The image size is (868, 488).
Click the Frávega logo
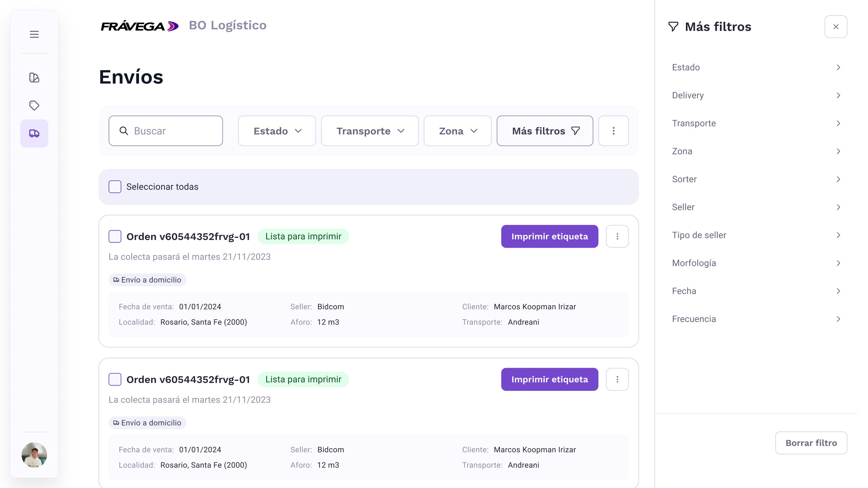tap(140, 26)
